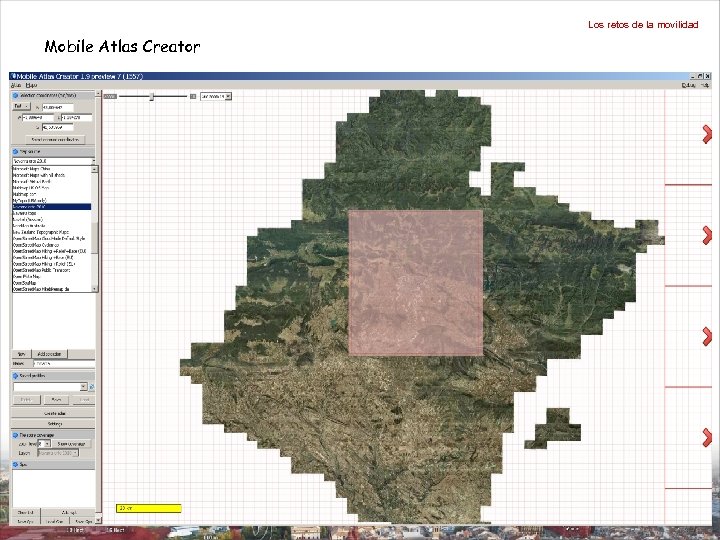Select 'Microsoft Maps China' in source list

[51, 169]
